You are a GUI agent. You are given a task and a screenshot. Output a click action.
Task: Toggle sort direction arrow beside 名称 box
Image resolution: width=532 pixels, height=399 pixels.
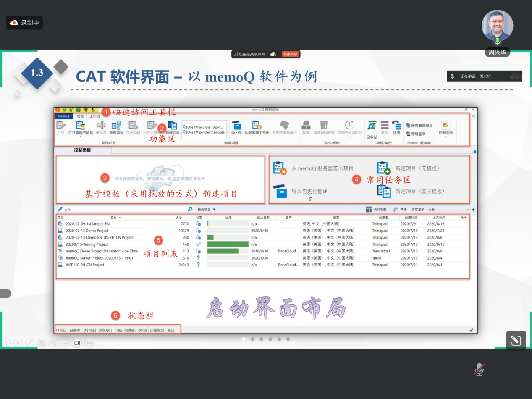tap(474, 209)
